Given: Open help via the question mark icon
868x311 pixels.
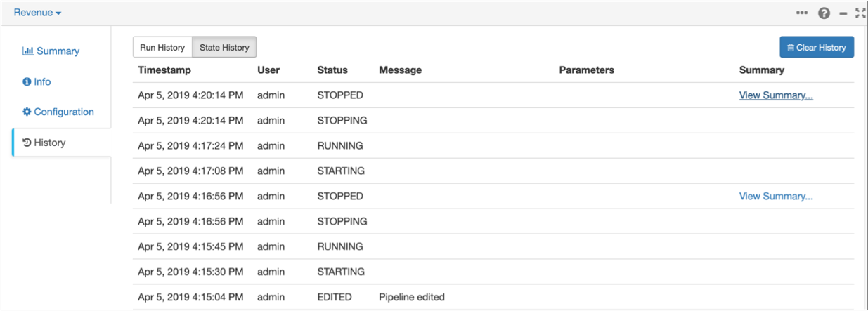Looking at the screenshot, I should [x=824, y=13].
